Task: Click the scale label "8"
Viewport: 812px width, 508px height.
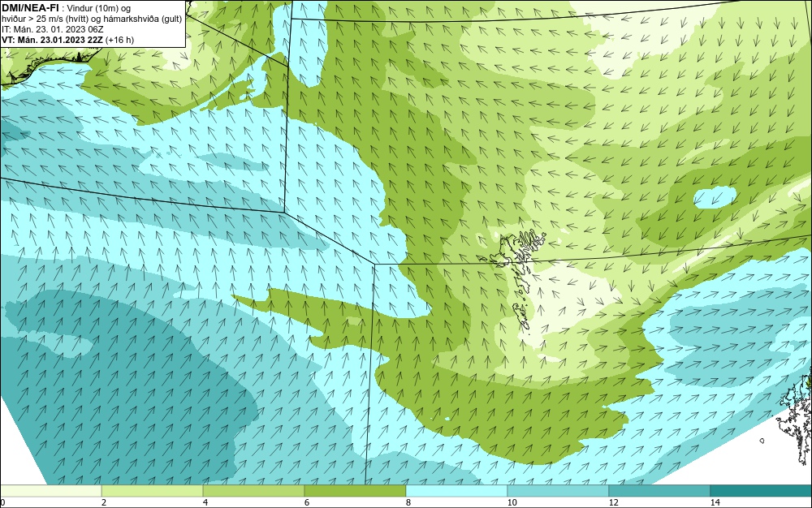Action: click(x=408, y=502)
